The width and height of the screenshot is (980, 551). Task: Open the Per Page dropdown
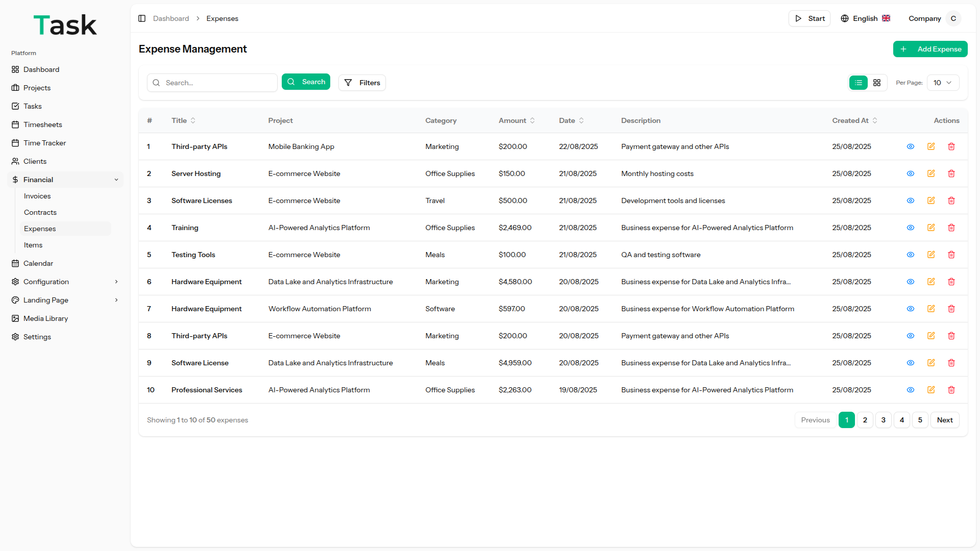[942, 83]
